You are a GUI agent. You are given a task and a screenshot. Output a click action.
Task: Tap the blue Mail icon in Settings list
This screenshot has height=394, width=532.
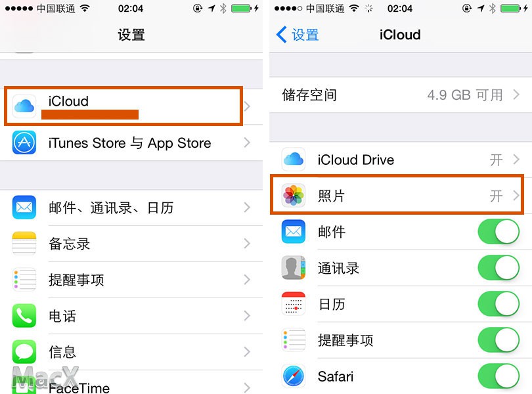coord(24,208)
